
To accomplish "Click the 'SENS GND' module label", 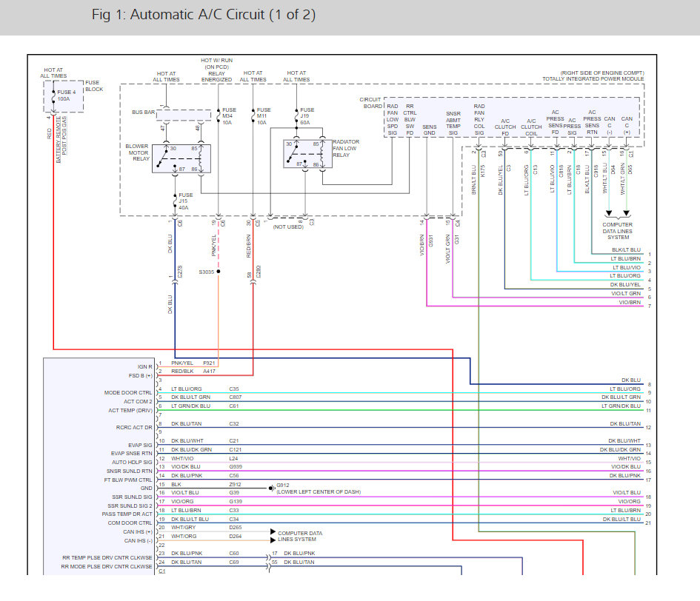I will click(429, 130).
